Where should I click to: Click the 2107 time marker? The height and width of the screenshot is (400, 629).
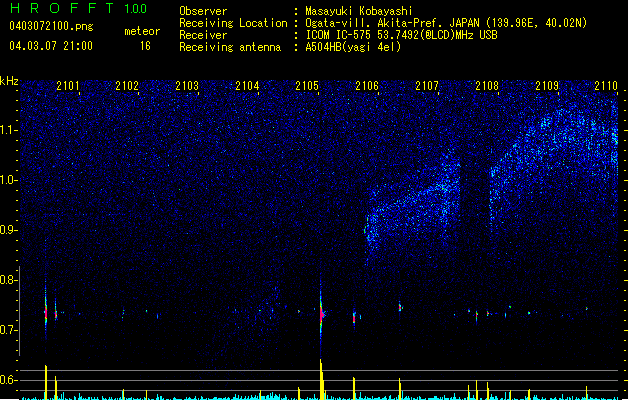pyautogui.click(x=427, y=86)
